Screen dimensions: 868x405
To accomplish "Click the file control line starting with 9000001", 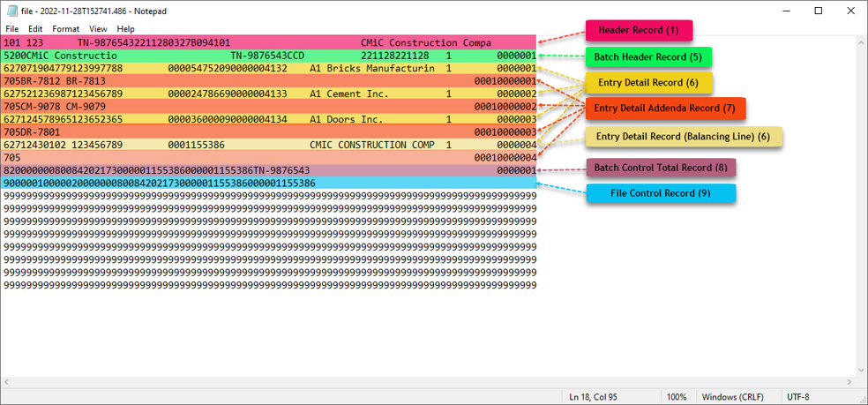I will click(x=268, y=183).
